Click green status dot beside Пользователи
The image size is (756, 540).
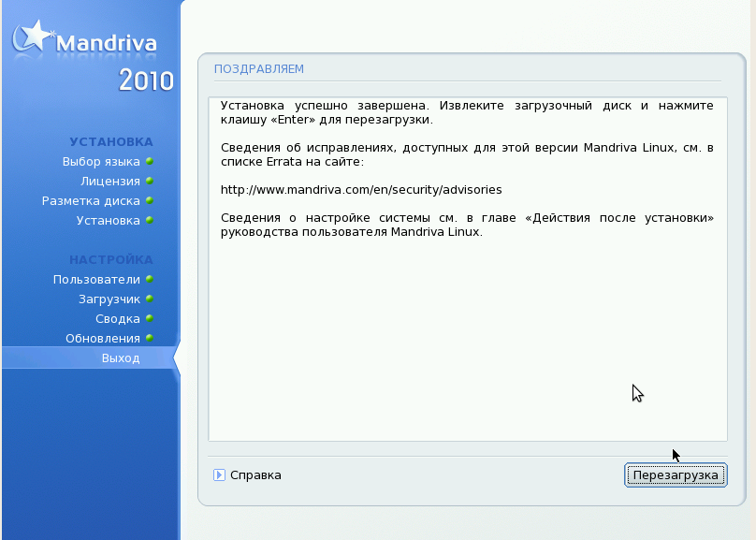(x=150, y=279)
